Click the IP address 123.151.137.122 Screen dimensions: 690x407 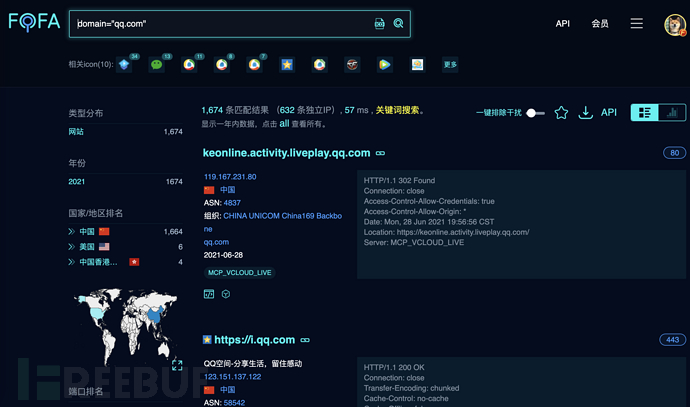232,377
